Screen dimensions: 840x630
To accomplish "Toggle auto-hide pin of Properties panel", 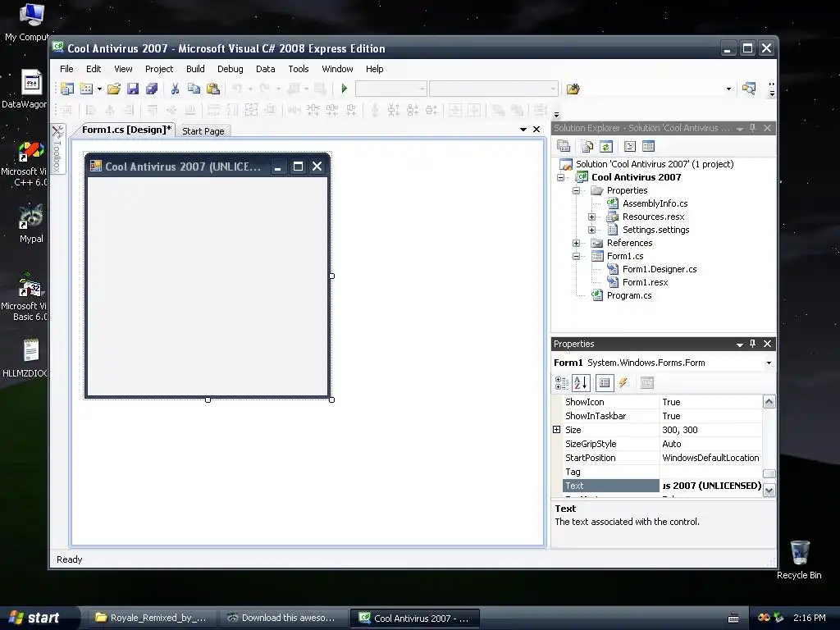I will click(753, 344).
